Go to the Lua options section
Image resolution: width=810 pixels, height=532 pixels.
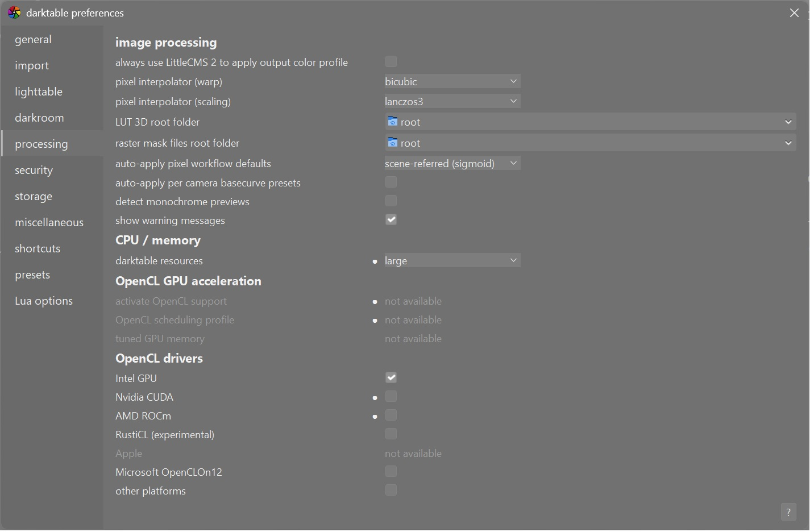(44, 301)
